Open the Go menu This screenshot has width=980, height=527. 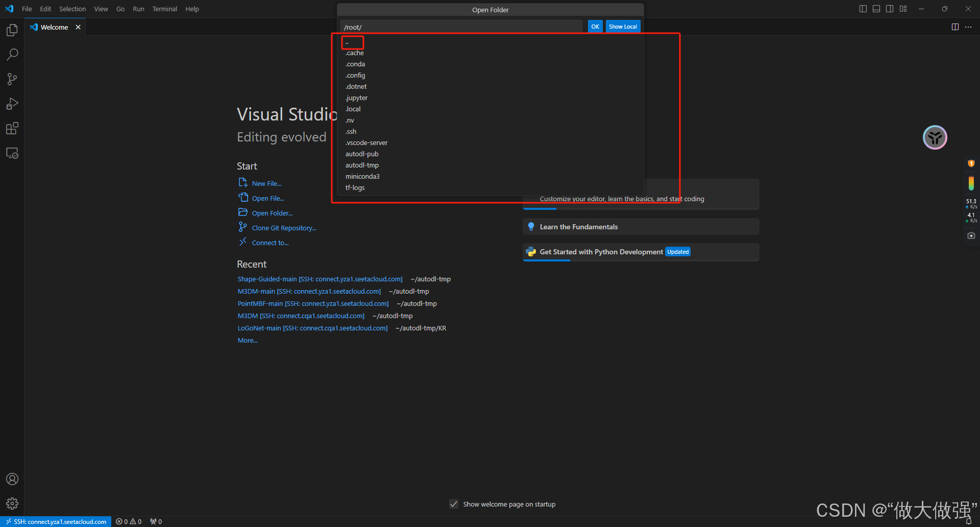click(x=120, y=9)
